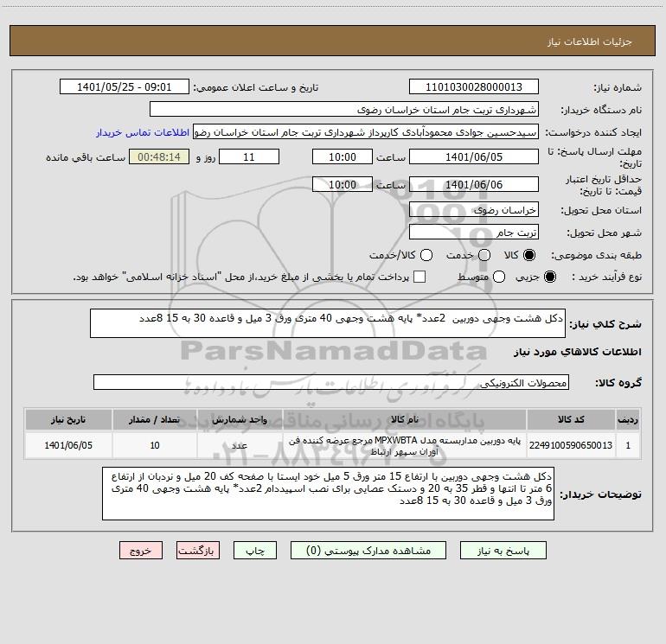The height and width of the screenshot is (644, 666).
Task: Click the اطلاعات کالاهای مورد نیاز heading
Action: pos(578,352)
